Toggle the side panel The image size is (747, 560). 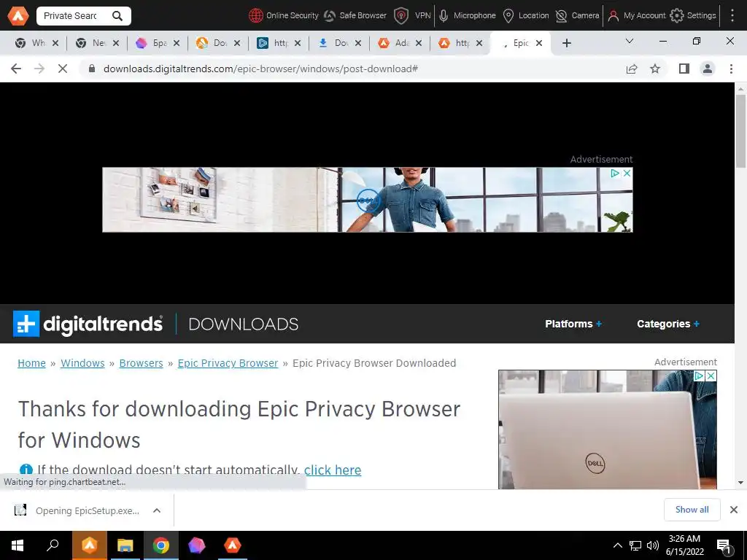point(684,69)
